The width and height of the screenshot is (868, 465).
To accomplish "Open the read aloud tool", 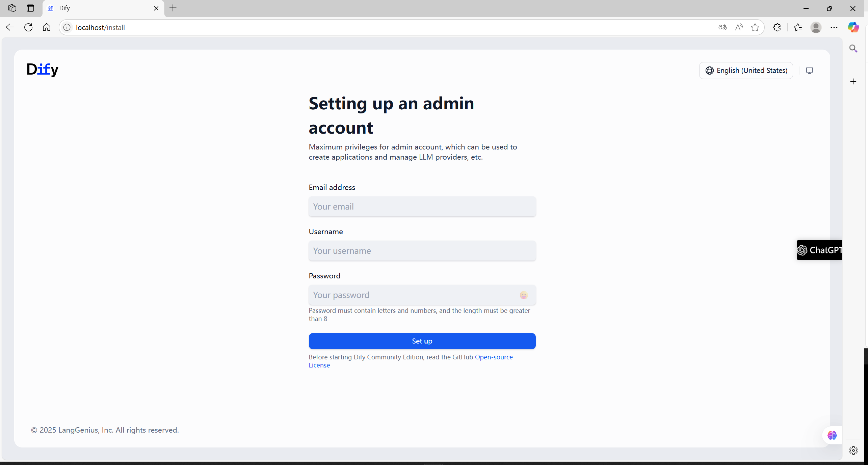I will [x=739, y=27].
